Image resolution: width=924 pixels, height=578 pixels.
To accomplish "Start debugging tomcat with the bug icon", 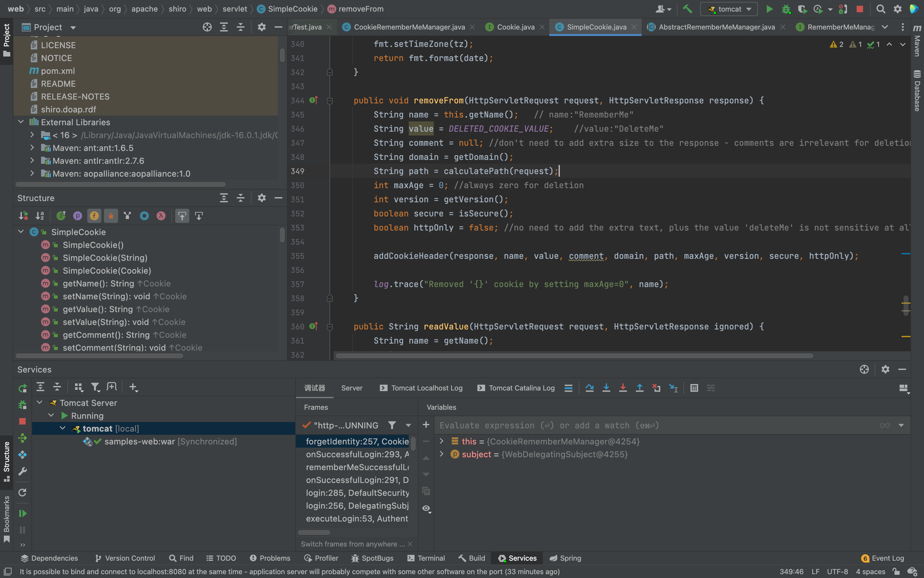I will [786, 9].
